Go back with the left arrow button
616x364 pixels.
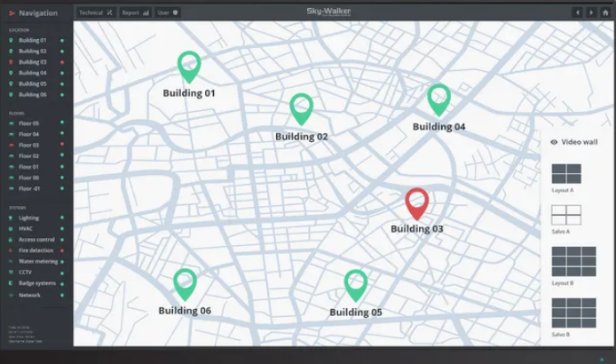click(577, 12)
